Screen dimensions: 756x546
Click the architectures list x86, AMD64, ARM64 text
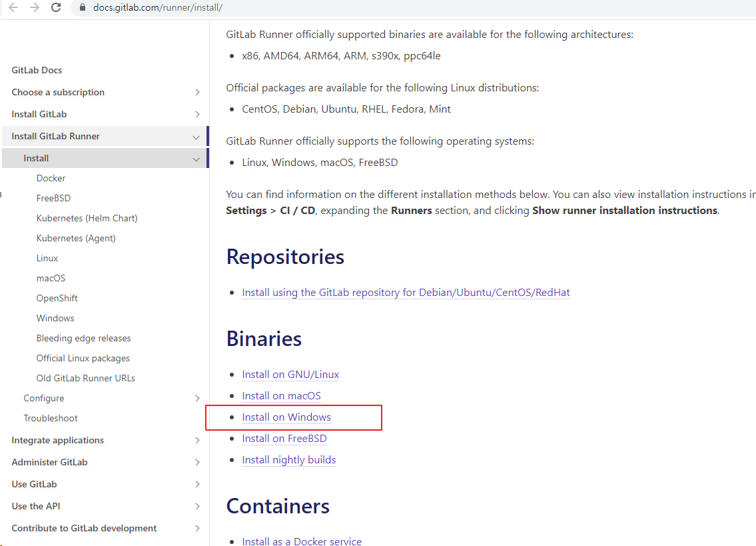[x=341, y=56]
